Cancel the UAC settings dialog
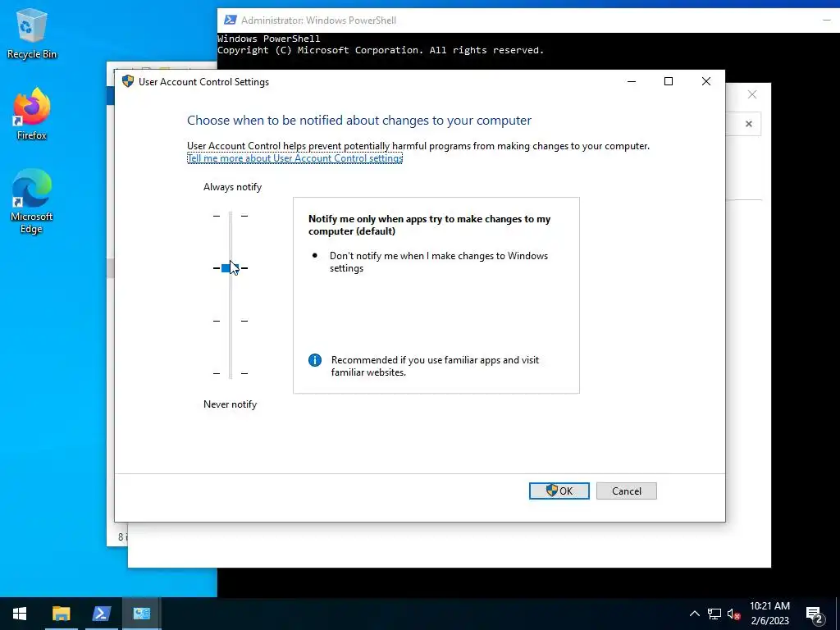840x630 pixels. point(626,491)
